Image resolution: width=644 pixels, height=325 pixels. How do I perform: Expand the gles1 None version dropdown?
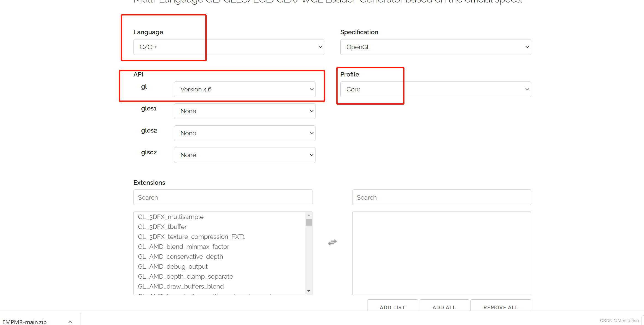(x=245, y=111)
